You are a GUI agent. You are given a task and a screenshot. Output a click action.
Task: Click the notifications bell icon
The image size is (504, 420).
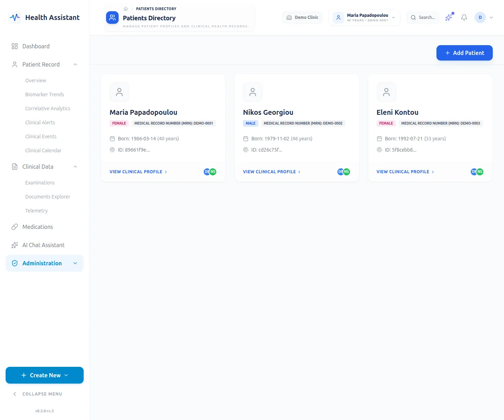click(x=464, y=17)
